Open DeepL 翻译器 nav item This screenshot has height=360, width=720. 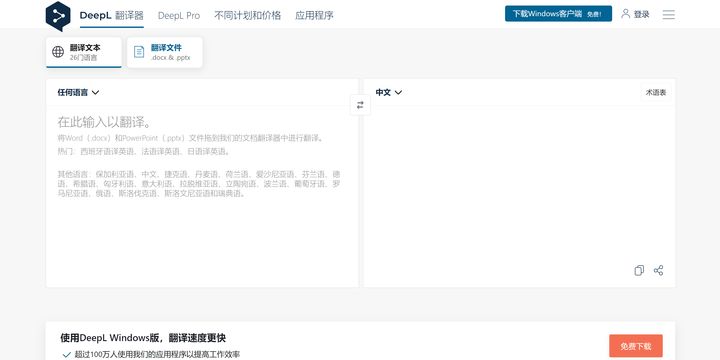(112, 16)
